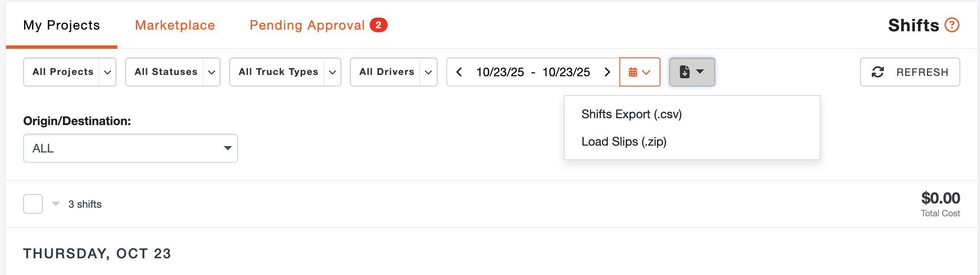
Task: Expand the bulk selection arrow beside 3 shifts
Action: (56, 204)
